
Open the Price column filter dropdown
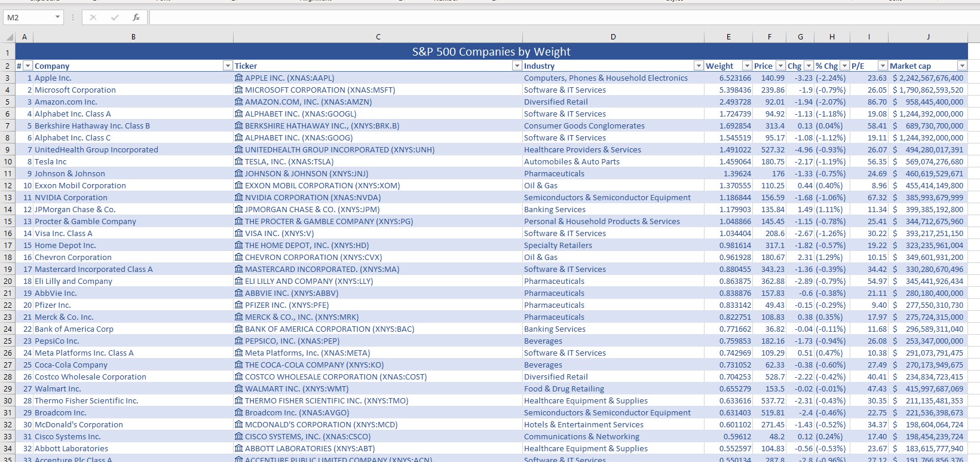780,66
